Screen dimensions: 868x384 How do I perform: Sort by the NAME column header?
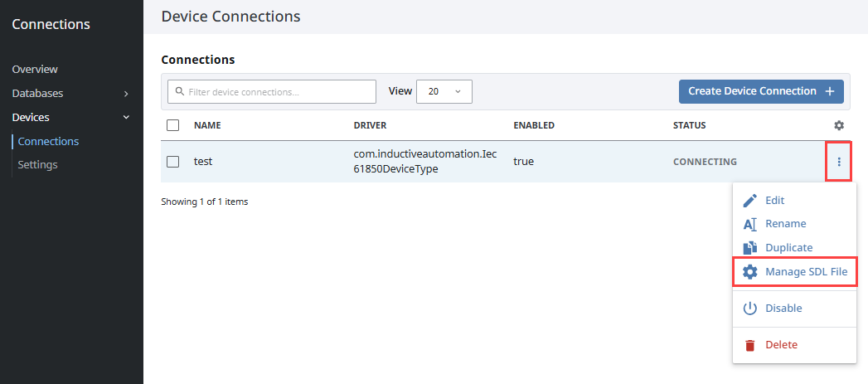coord(207,125)
